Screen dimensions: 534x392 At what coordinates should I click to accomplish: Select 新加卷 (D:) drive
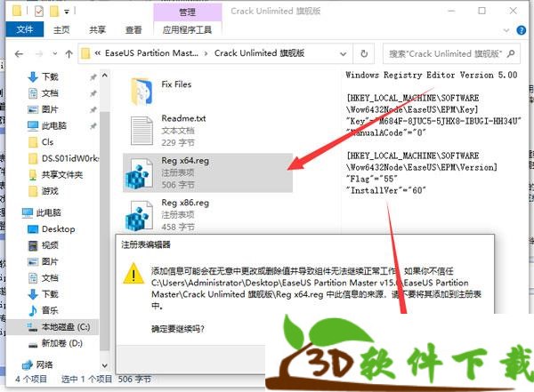pyautogui.click(x=62, y=343)
